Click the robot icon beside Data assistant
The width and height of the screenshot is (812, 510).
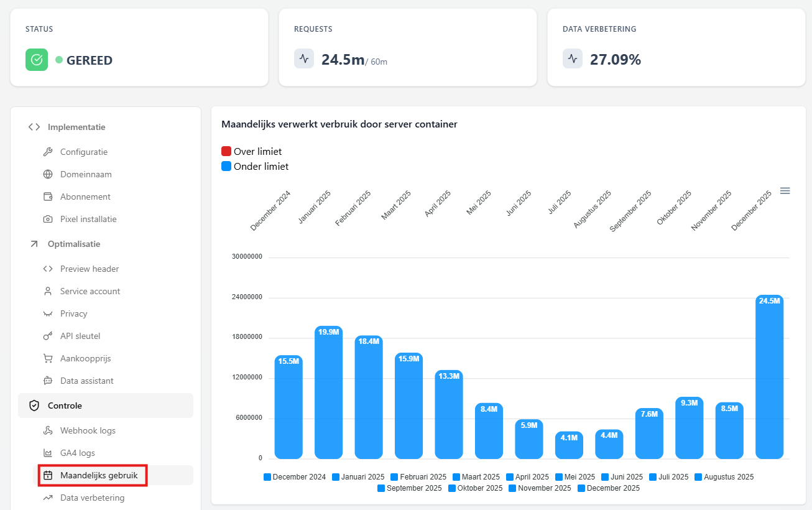[48, 381]
